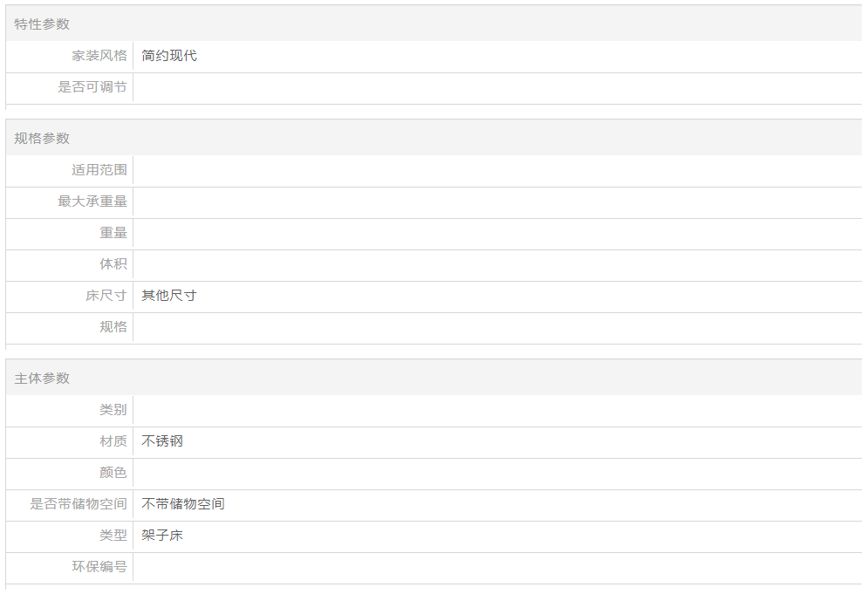
Task: Click the 简约现代 value
Action: point(169,55)
